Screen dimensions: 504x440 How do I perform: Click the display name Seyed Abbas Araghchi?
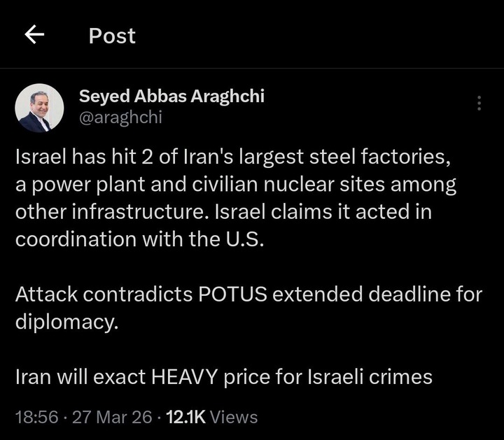tap(171, 96)
